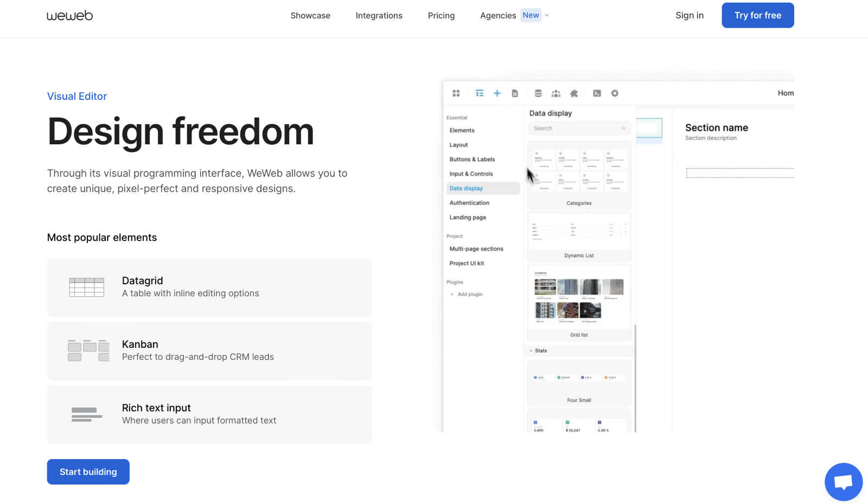The image size is (868, 503).
Task: Click the Datagrid table icon
Action: click(x=87, y=287)
